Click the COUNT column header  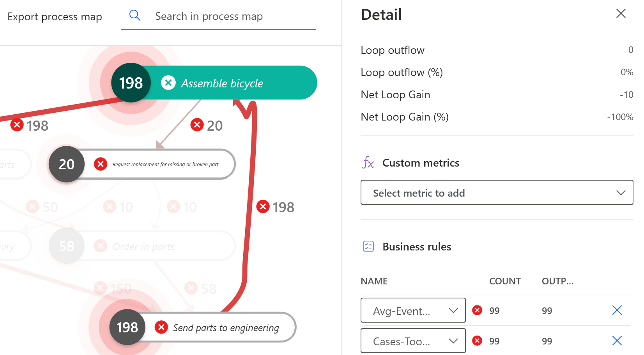pyautogui.click(x=505, y=281)
